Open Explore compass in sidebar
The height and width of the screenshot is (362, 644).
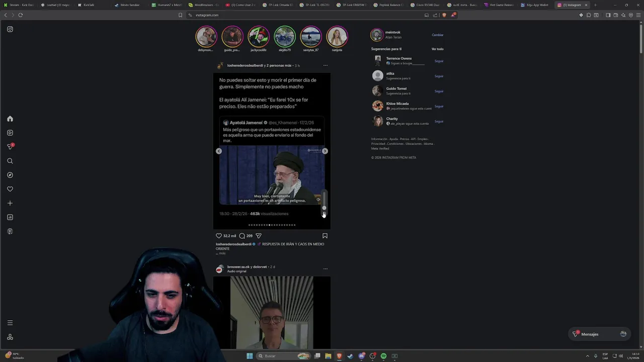10,175
